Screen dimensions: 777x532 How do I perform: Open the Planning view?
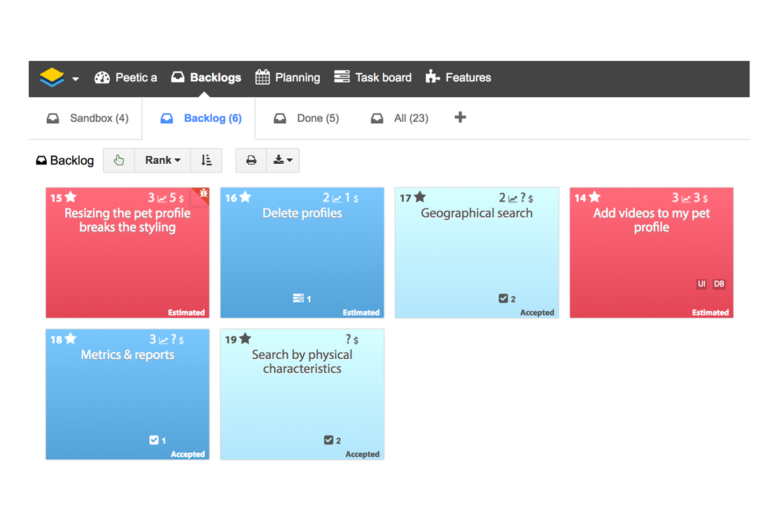tap(288, 77)
